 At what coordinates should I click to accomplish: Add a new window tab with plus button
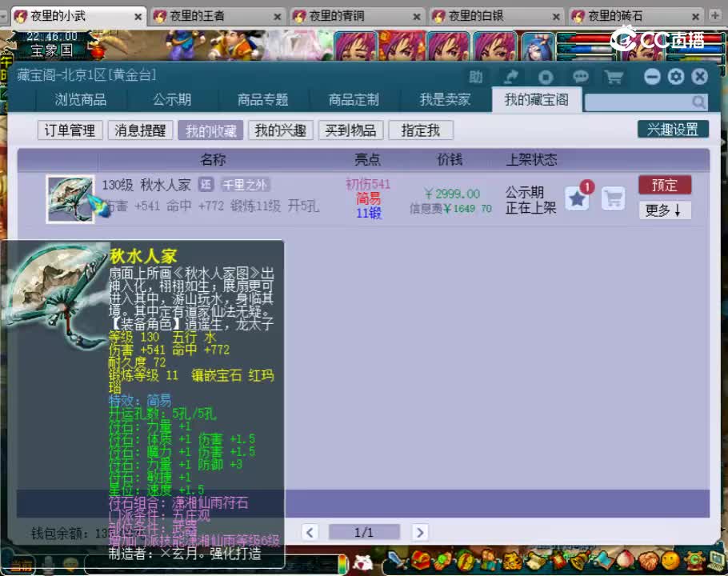point(715,16)
